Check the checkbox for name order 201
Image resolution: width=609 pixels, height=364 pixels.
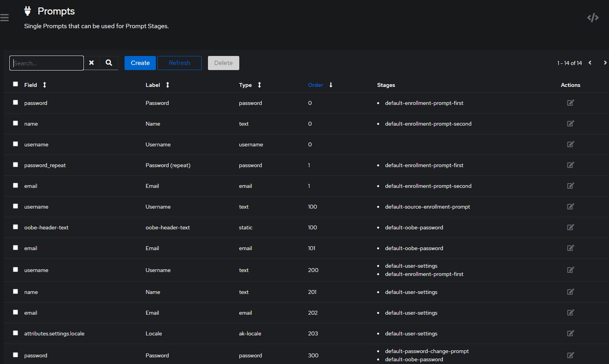tap(16, 291)
